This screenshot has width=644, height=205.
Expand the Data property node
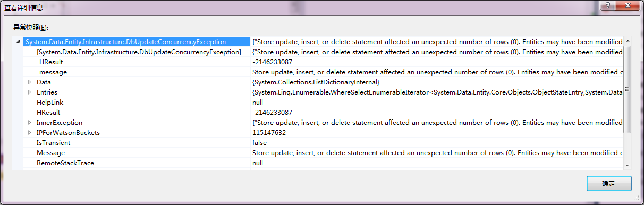tap(30, 82)
